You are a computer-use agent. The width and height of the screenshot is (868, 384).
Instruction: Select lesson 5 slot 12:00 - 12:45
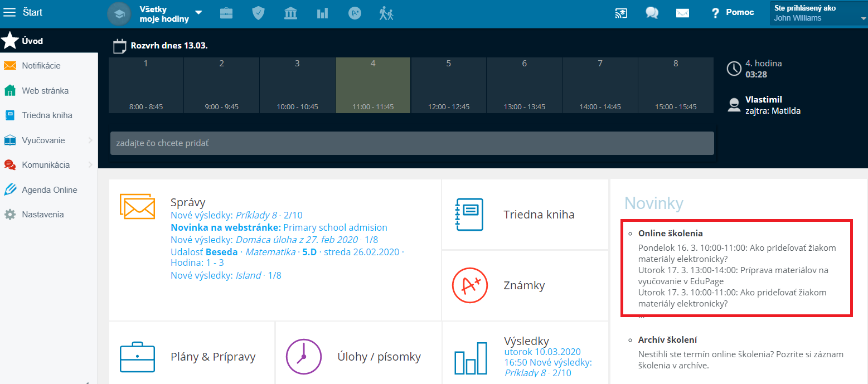click(449, 85)
